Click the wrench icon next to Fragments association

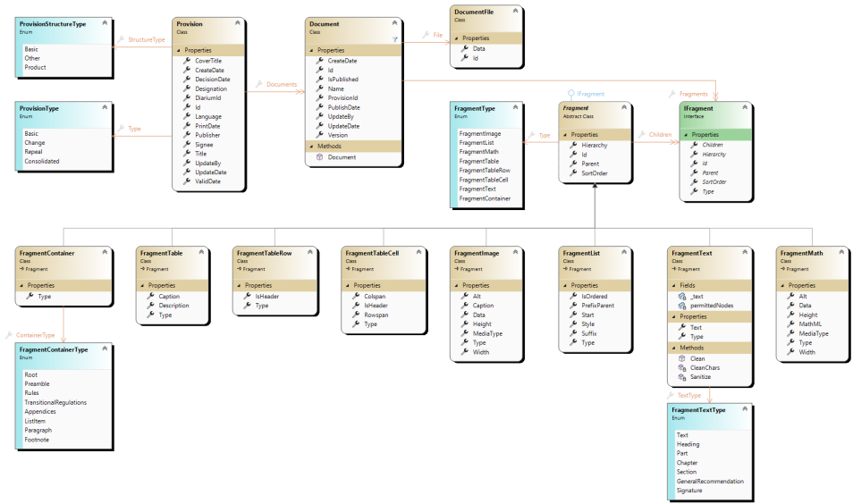[671, 94]
